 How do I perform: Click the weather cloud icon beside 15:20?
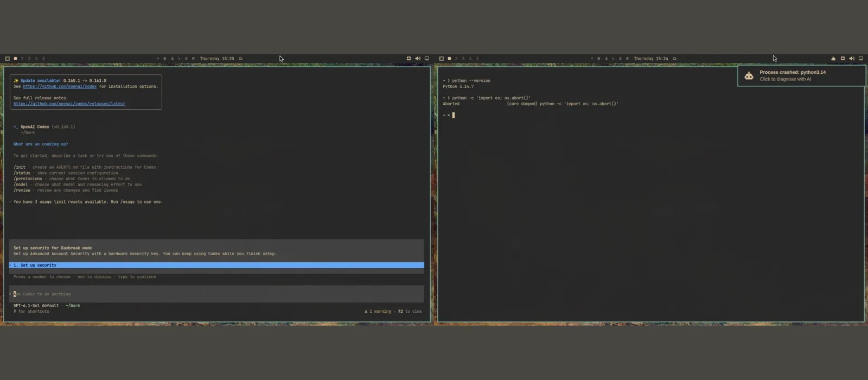240,59
